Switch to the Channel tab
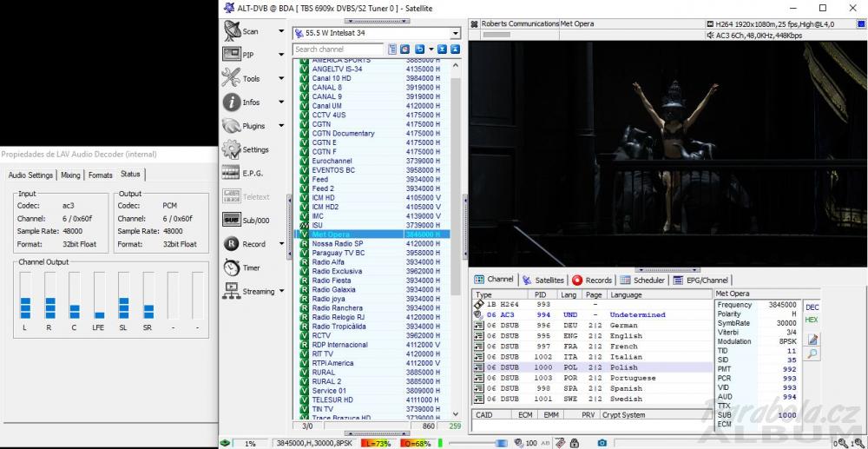Viewport: 868px width, 449px height. 494,280
